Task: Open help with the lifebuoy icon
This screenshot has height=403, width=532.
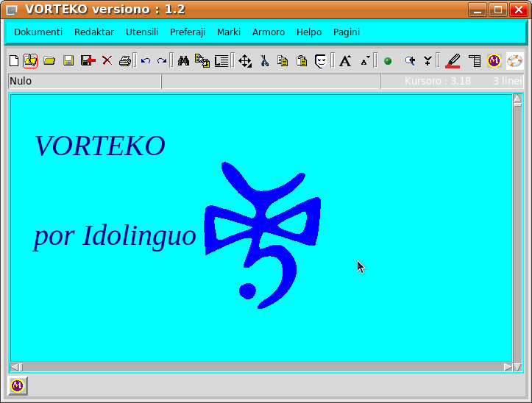Action: point(514,61)
